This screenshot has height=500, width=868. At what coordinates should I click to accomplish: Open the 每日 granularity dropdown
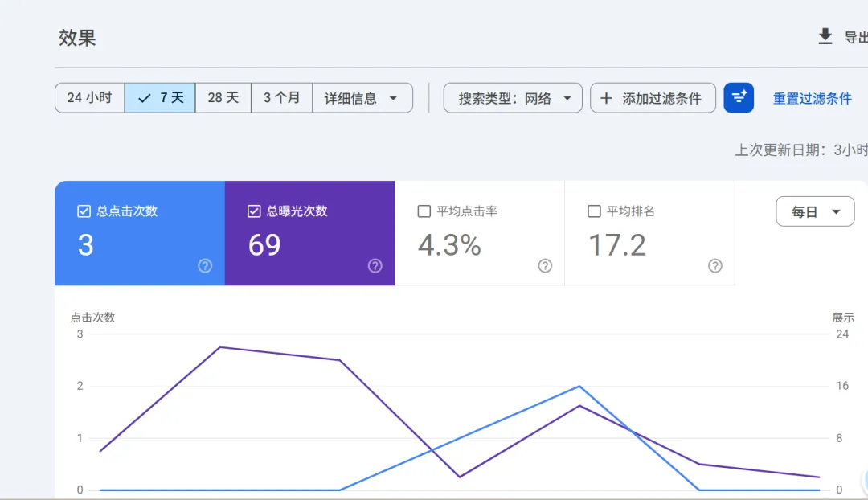(x=815, y=211)
